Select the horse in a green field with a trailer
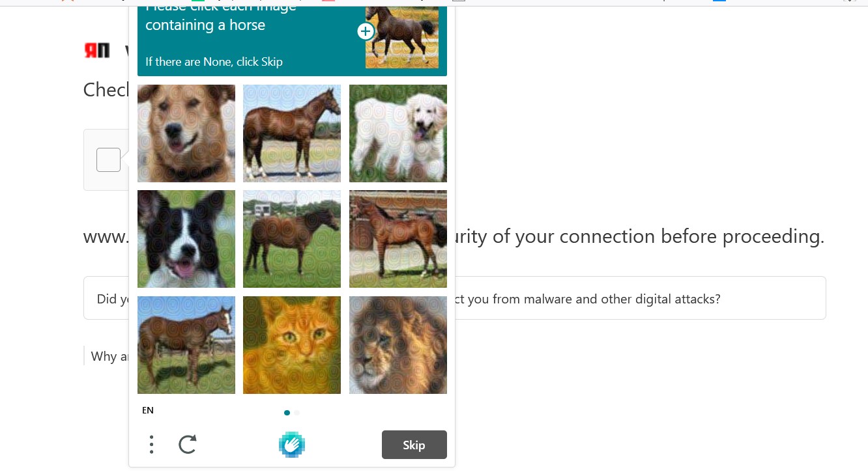Viewport: 868px width, 474px height. point(292,239)
